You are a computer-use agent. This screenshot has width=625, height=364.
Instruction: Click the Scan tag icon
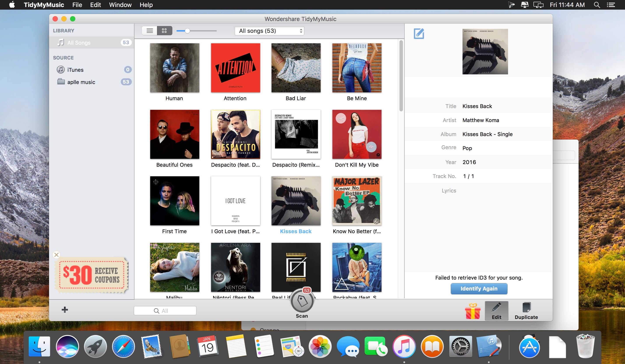(x=302, y=301)
